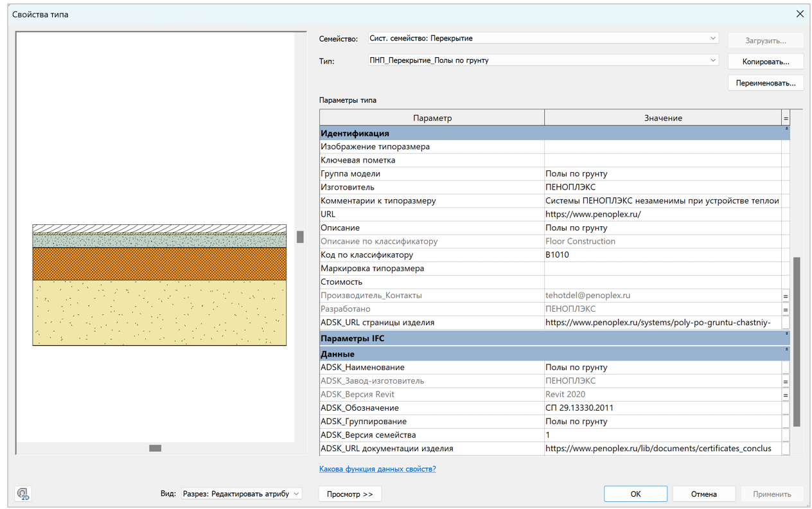Close the Свойства типа dialog
Image resolution: width=812 pixels, height=509 pixels.
tap(800, 14)
